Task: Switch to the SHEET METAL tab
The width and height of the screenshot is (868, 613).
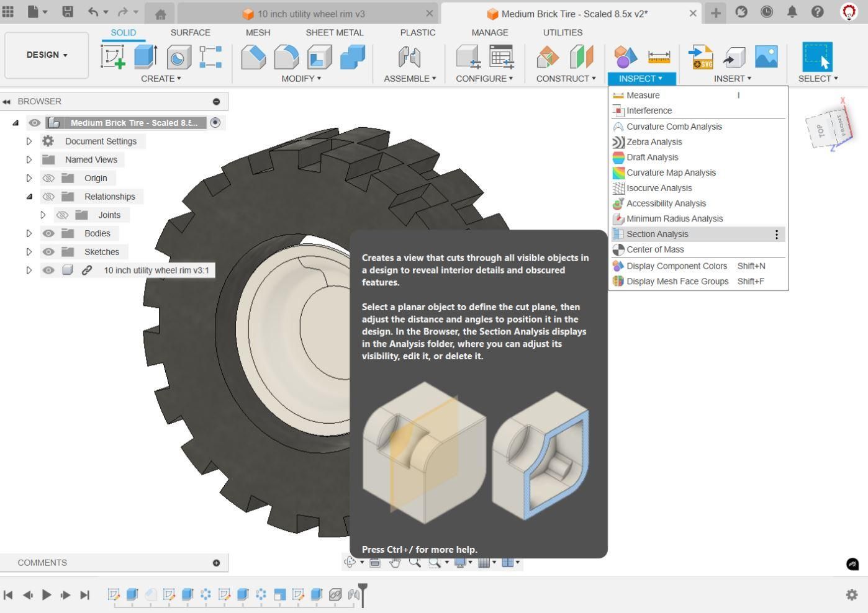Action: (335, 32)
